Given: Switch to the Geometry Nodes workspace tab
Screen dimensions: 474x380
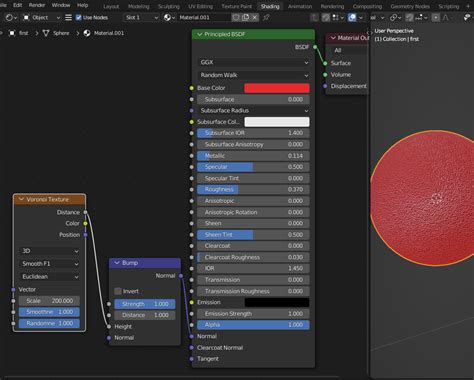Looking at the screenshot, I should click(x=410, y=6).
